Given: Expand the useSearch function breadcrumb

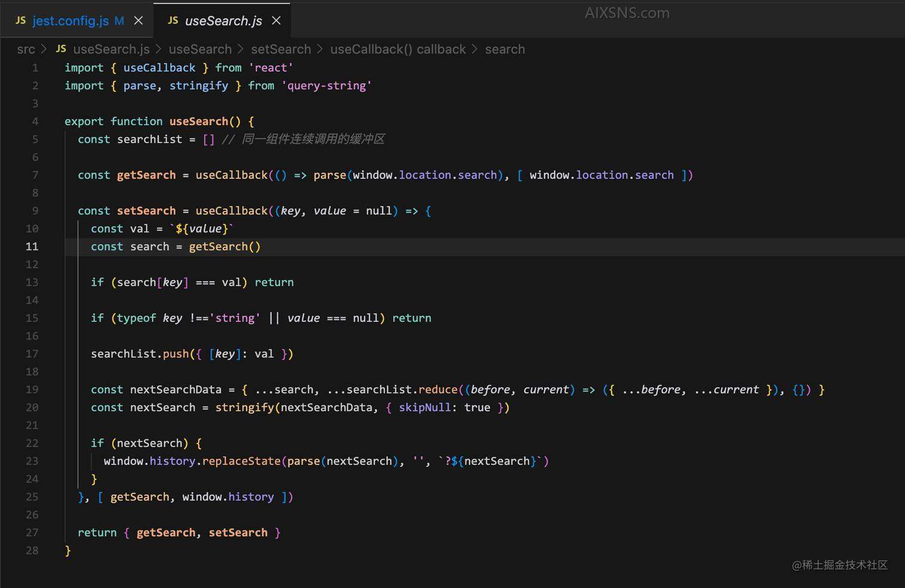Looking at the screenshot, I should (199, 50).
